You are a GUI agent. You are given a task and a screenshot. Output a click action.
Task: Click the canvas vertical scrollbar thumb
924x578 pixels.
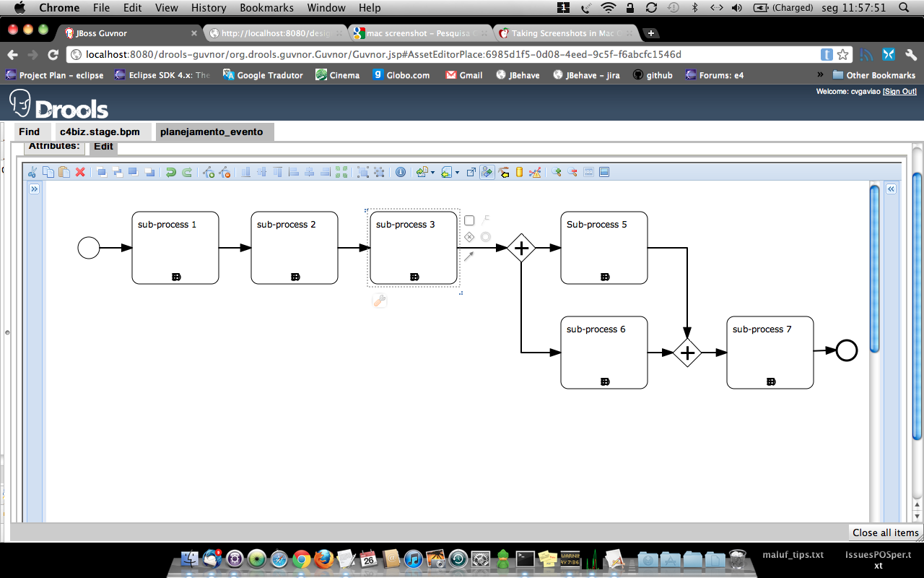pos(874,267)
